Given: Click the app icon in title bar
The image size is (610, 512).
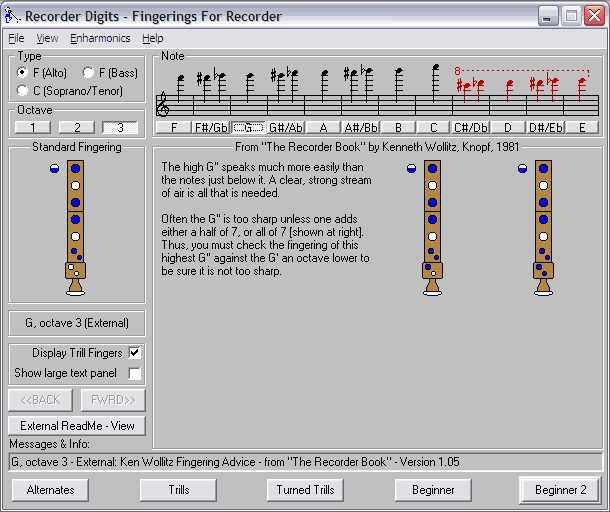Looking at the screenshot, I should 13,16.
